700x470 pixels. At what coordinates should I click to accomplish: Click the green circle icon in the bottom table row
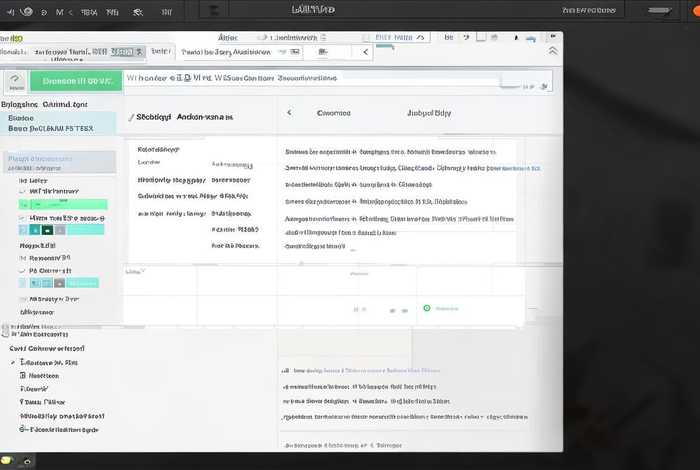coord(427,308)
